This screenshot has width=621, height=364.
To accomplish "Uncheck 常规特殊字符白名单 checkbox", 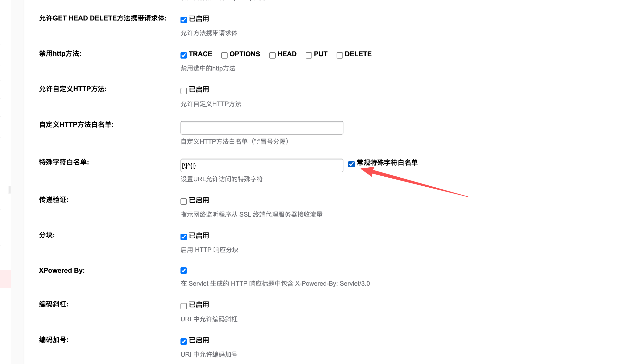I will tap(351, 164).
